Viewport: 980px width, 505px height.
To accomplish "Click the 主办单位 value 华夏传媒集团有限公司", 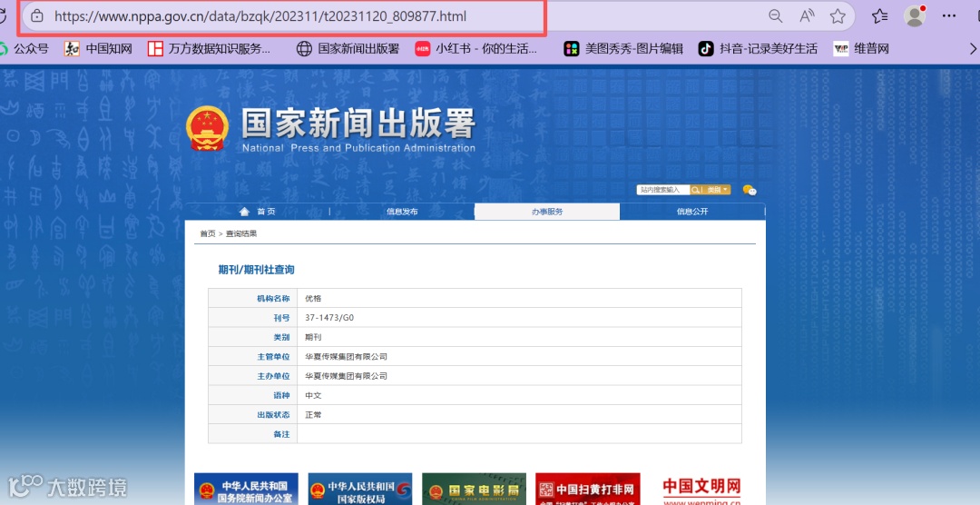I will pyautogui.click(x=347, y=376).
